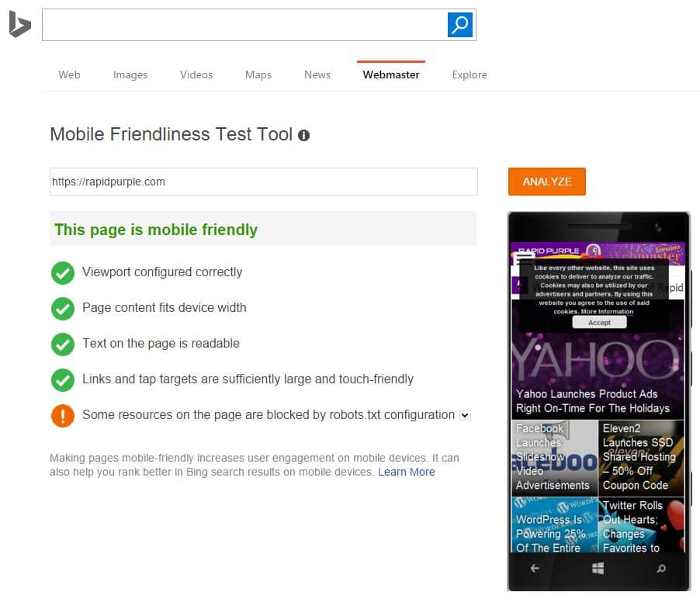Tap Accept on the cookie notice in preview

pos(599,322)
